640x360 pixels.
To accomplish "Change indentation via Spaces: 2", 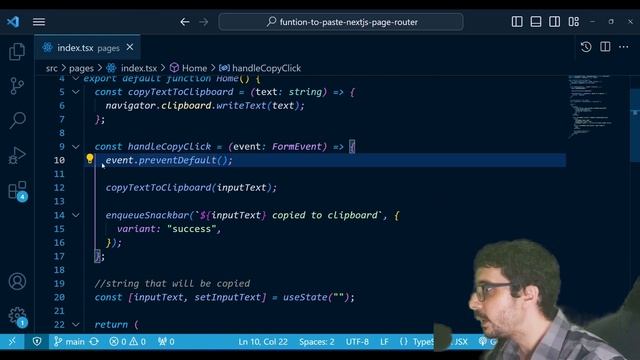I will coord(316,342).
